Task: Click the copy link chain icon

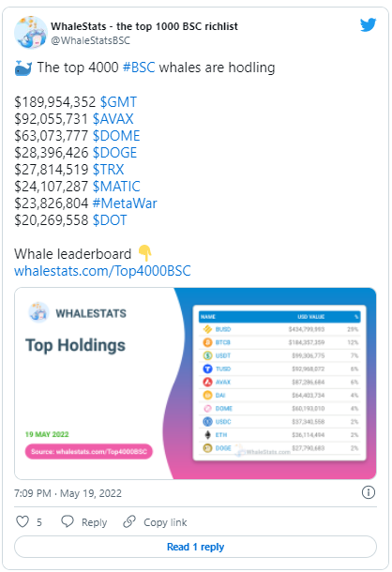Action: pos(129,521)
